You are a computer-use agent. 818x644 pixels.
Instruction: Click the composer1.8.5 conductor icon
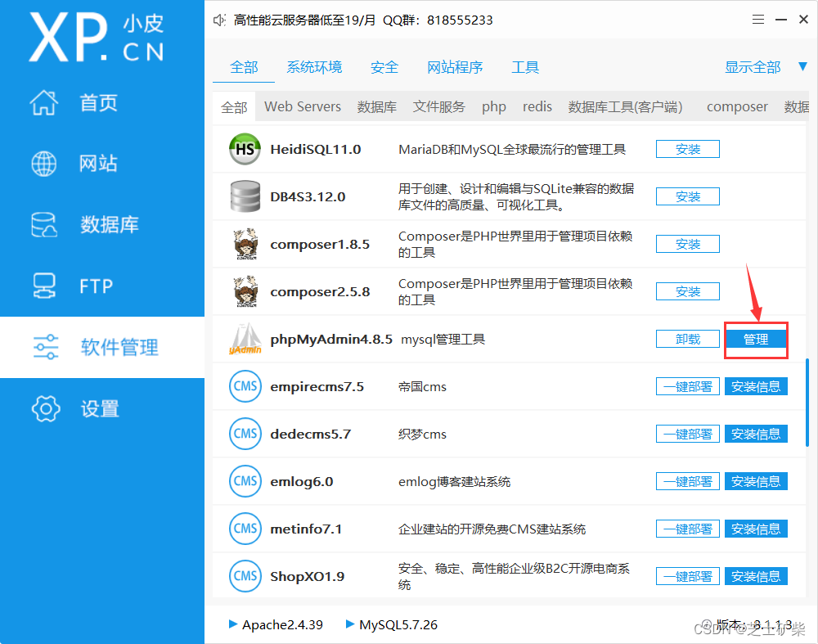(x=245, y=244)
